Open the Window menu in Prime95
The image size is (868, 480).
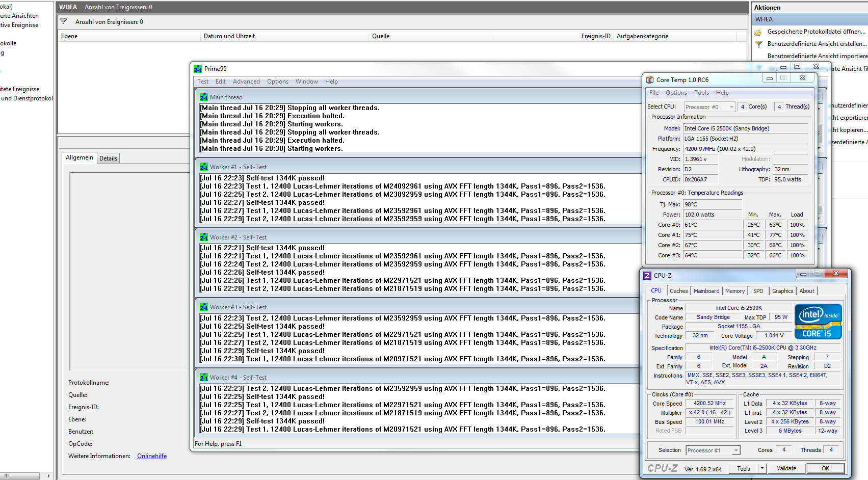307,82
